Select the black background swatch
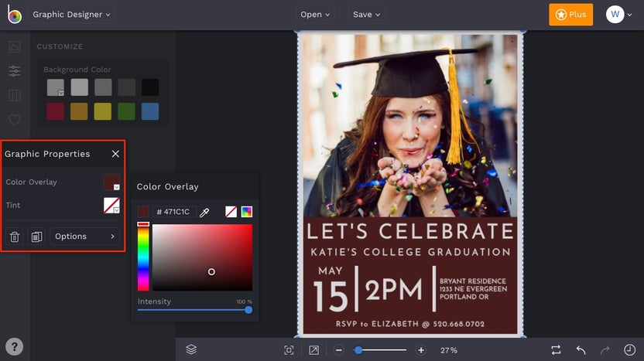Screen dimensions: 644x361 point(150,87)
